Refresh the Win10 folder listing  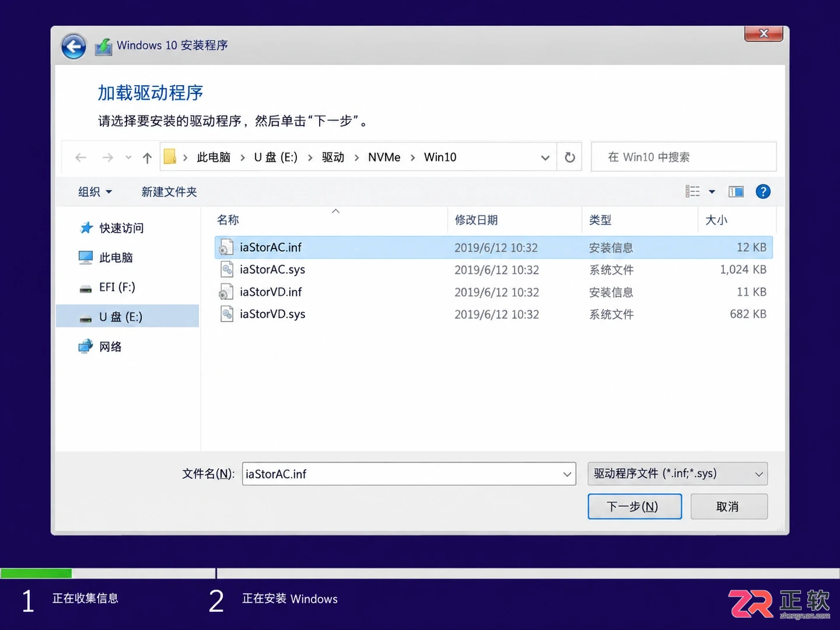point(570,157)
